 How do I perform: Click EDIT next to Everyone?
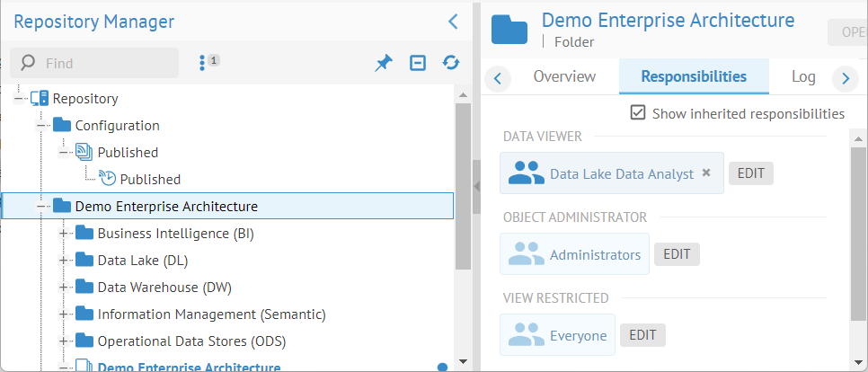[x=642, y=335]
